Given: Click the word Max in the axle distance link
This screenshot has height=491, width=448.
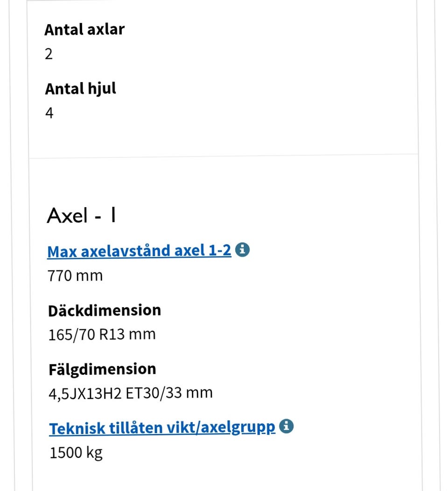Looking at the screenshot, I should pos(63,251).
